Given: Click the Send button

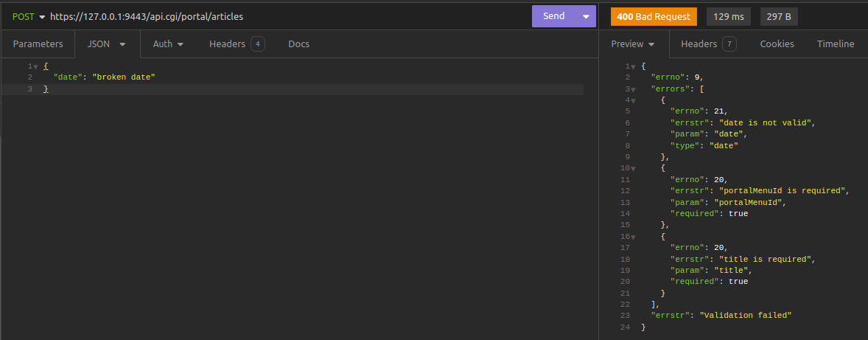Looking at the screenshot, I should (553, 16).
